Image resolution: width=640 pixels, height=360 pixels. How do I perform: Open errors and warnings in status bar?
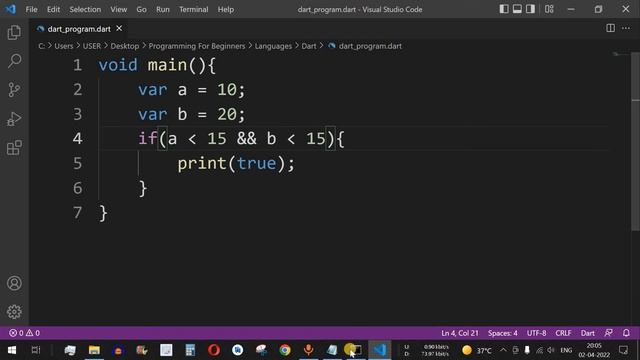[x=24, y=333]
